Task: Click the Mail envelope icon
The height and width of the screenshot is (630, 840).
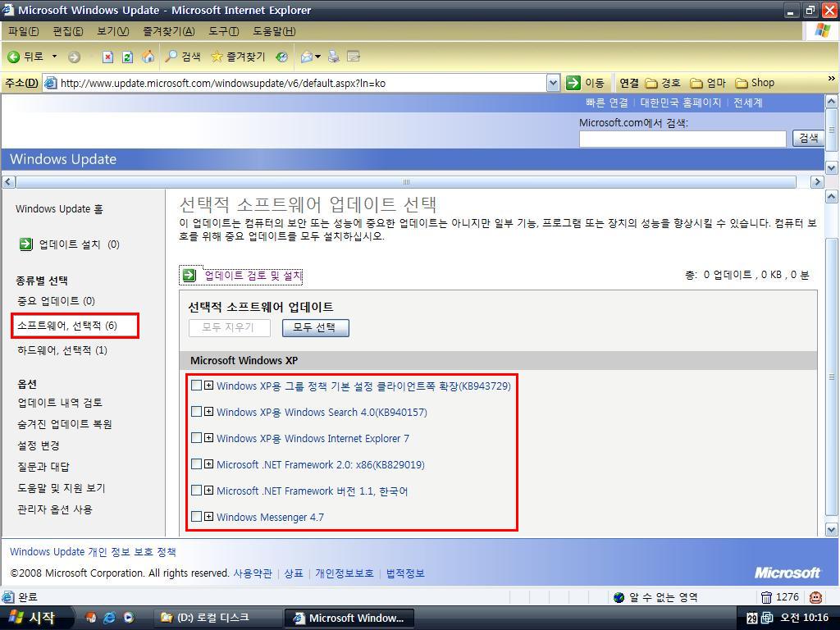Action: click(x=307, y=57)
